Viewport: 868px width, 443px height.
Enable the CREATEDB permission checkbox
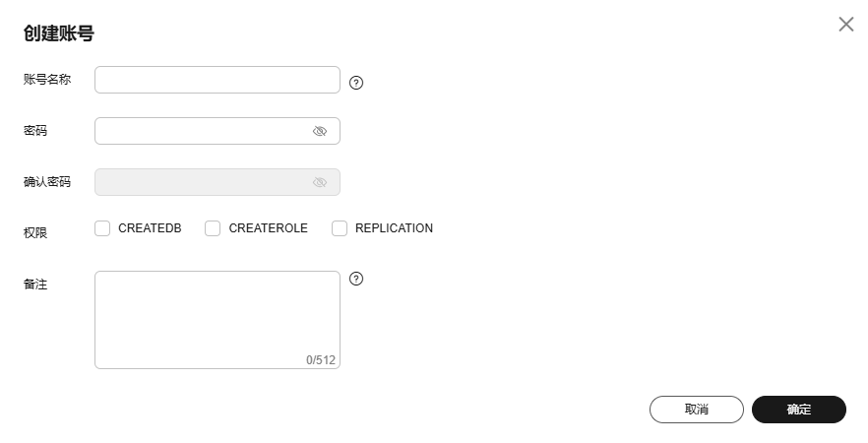coord(102,228)
